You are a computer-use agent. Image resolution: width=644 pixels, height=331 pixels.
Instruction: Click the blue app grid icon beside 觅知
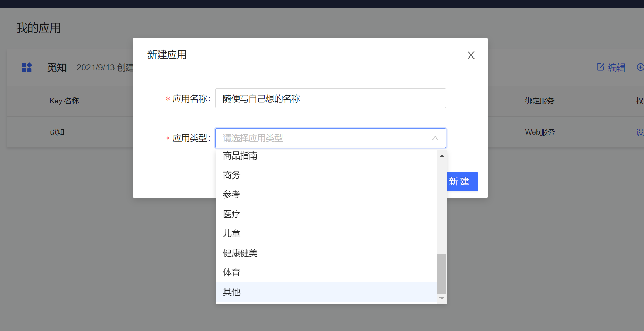[27, 67]
